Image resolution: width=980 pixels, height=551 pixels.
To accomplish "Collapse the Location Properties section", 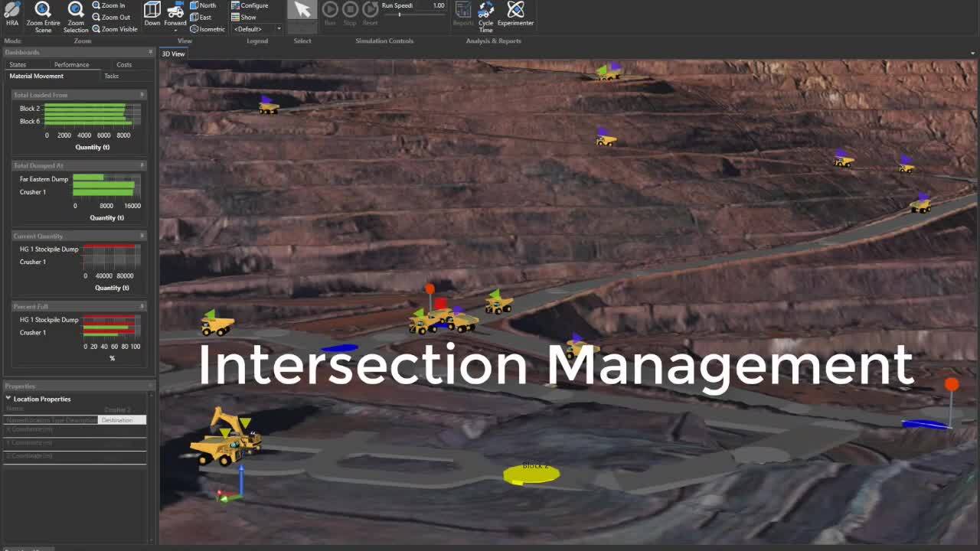I will 8,399.
